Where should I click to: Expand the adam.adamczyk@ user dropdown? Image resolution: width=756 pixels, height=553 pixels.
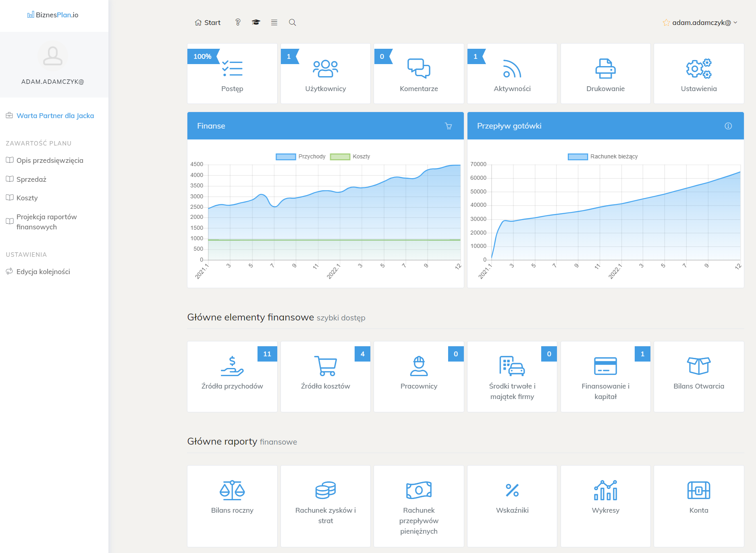(700, 23)
